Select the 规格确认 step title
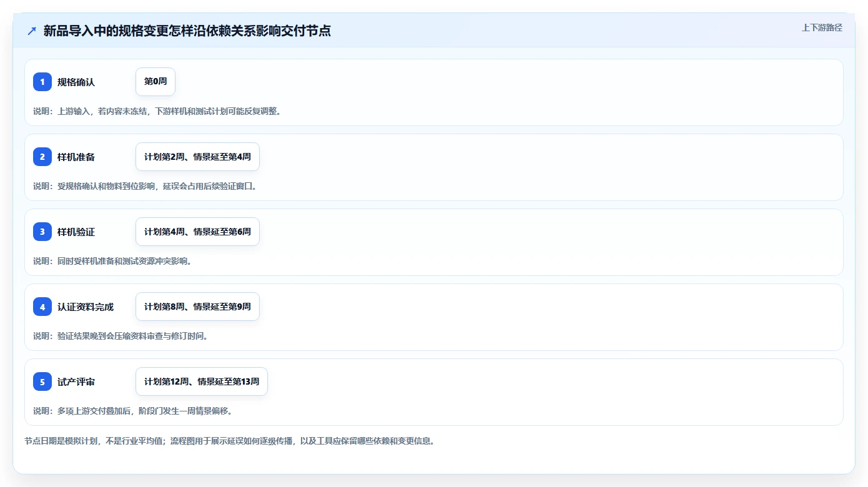This screenshot has width=868, height=487. 76,82
